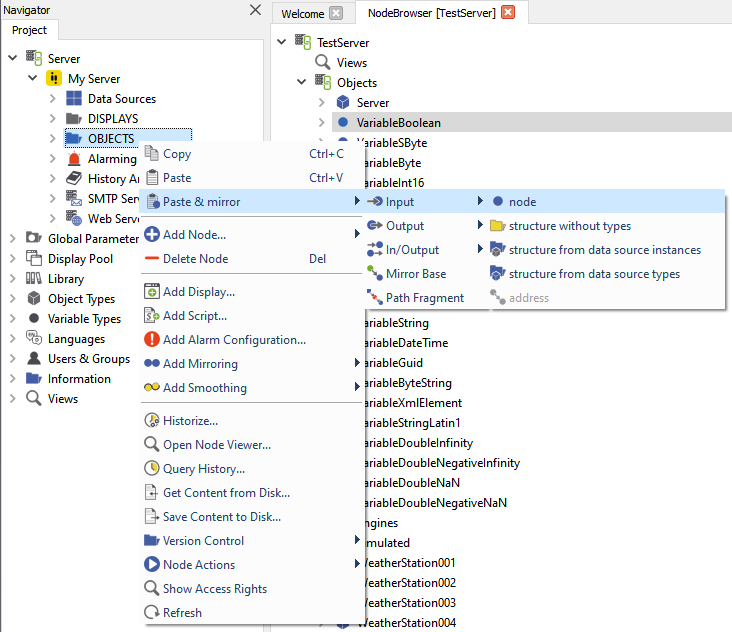Select WeatherStation002 node
Screen dimensions: 732x632
point(408,582)
